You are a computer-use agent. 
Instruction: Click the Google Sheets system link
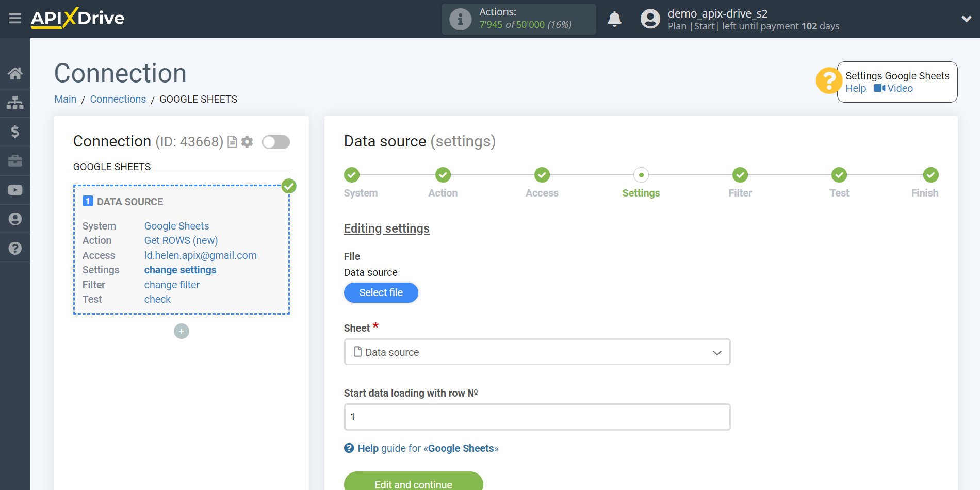pyautogui.click(x=176, y=226)
